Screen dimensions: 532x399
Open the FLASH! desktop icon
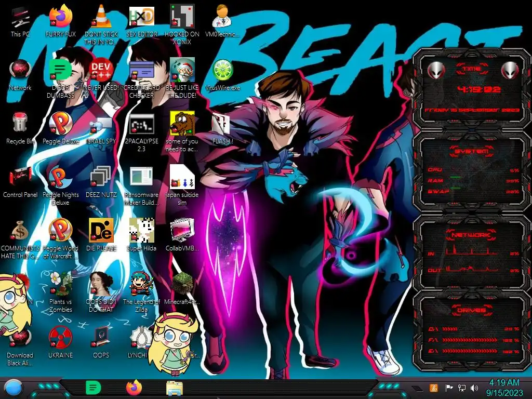[221, 124]
